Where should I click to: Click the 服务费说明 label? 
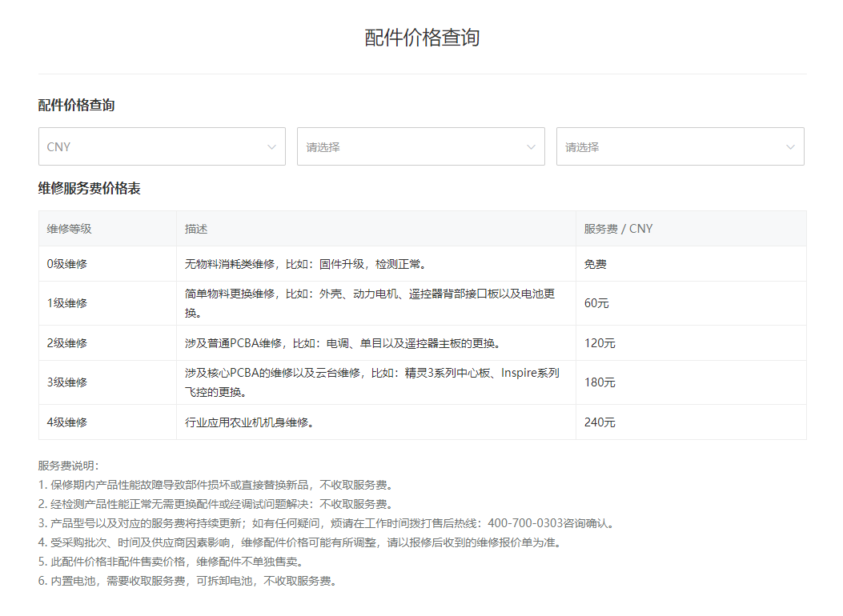click(x=68, y=466)
